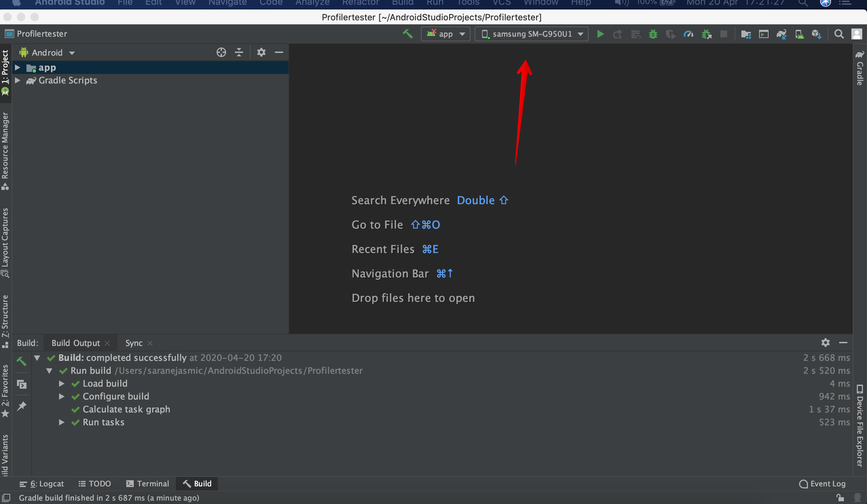The height and width of the screenshot is (504, 867).
Task: Expand the Gradle Scripts tree node
Action: (x=18, y=80)
